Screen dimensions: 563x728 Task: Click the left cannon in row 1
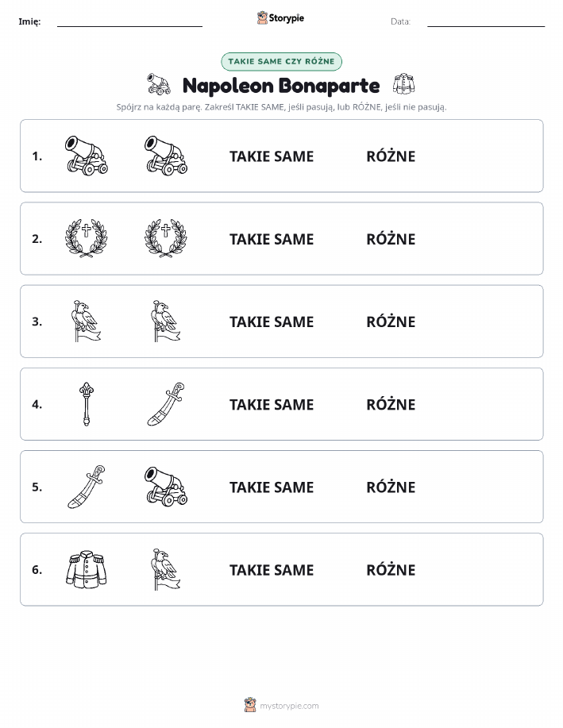click(x=87, y=156)
